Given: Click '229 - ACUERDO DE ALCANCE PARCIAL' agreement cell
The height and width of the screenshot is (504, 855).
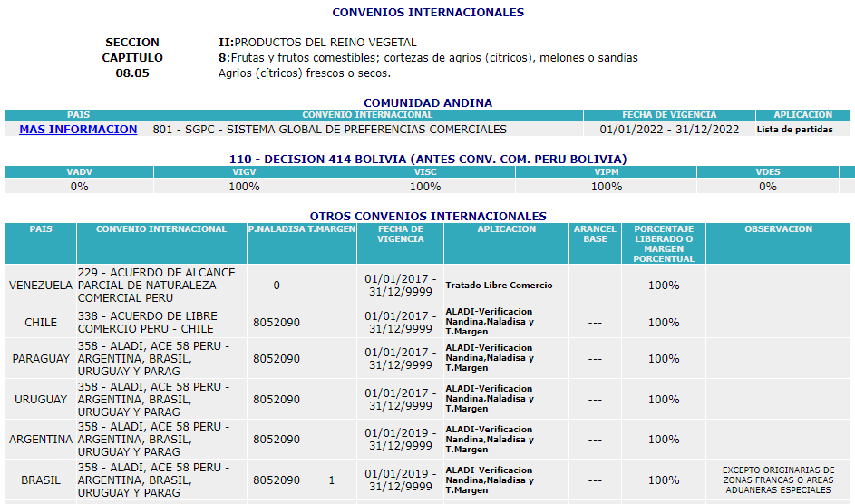Looking at the screenshot, I should point(161,285).
